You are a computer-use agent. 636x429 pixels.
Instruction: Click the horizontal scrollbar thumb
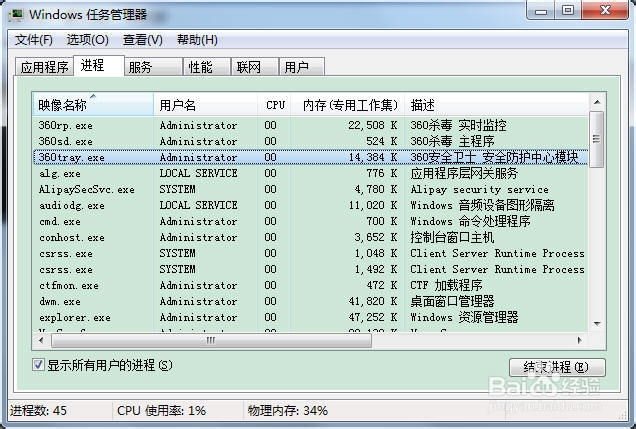pyautogui.click(x=211, y=341)
